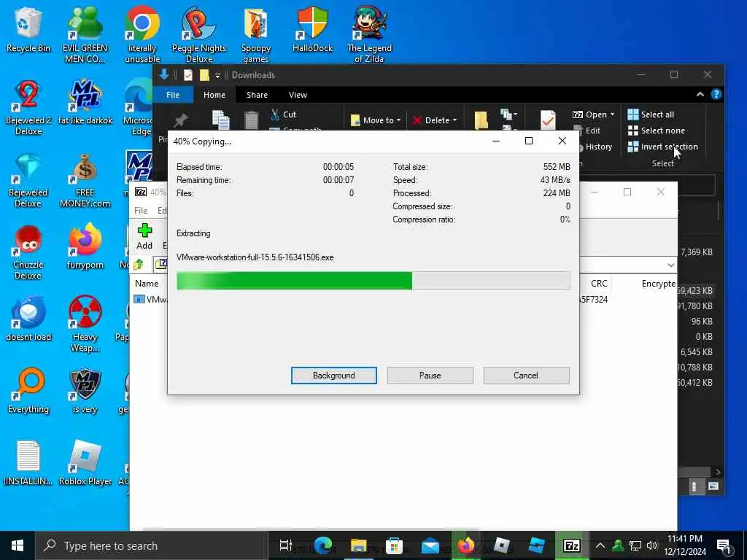Launch Roblox Player desktop shortcut
The image size is (747, 560).
click(85, 463)
